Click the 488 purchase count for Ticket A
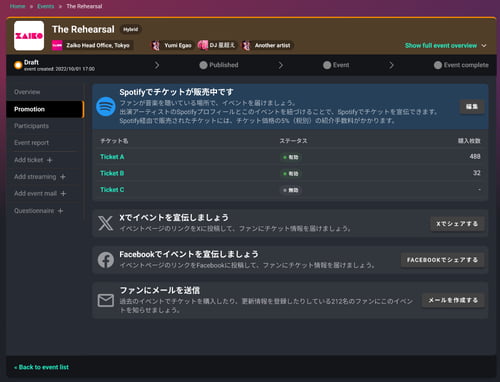This screenshot has width=500, height=382. pyautogui.click(x=475, y=156)
